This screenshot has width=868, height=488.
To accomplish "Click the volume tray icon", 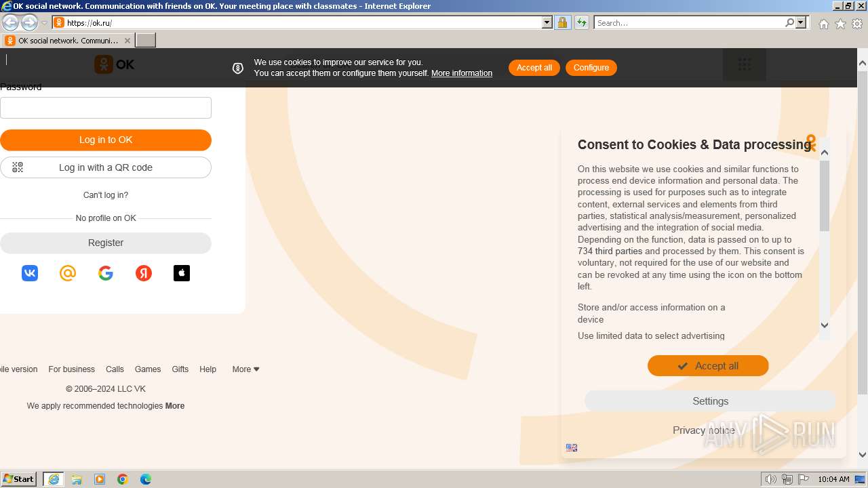I will coord(770,479).
